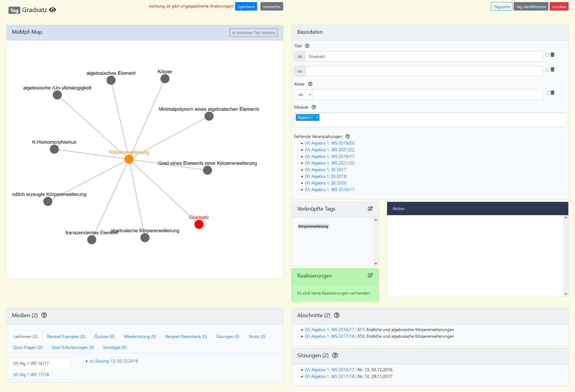Open the Quizzes (0) tab
The width and height of the screenshot is (575, 392).
(x=104, y=336)
